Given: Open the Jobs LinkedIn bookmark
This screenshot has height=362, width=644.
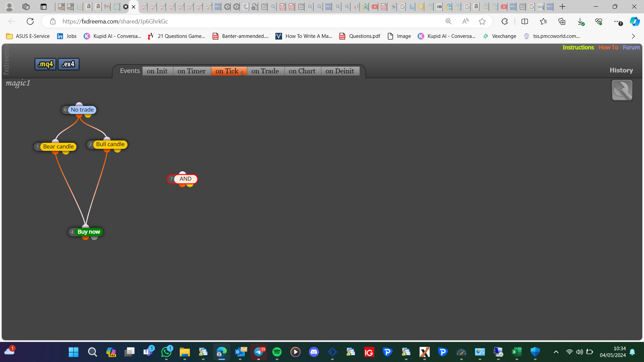Looking at the screenshot, I should (67, 36).
